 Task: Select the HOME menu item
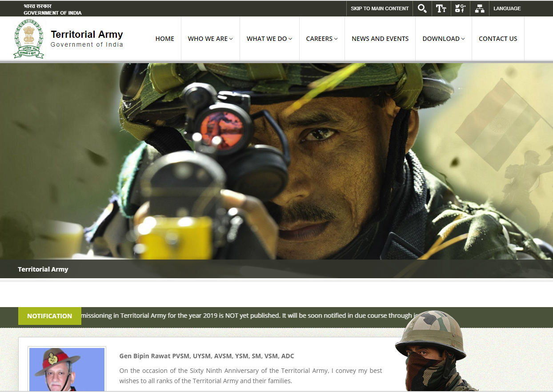[x=164, y=39]
